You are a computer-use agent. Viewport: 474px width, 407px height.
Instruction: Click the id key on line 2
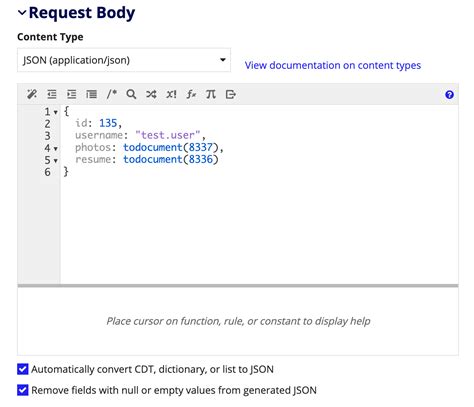click(81, 123)
